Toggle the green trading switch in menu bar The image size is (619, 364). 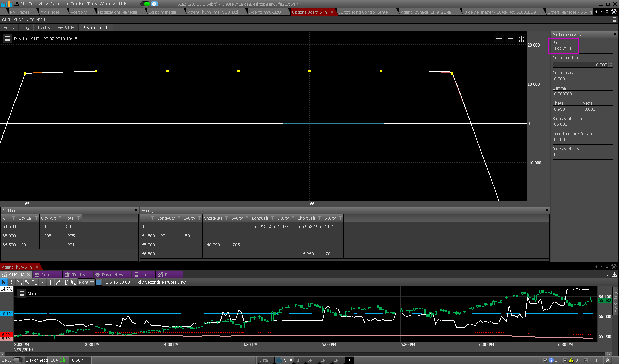[145, 4]
